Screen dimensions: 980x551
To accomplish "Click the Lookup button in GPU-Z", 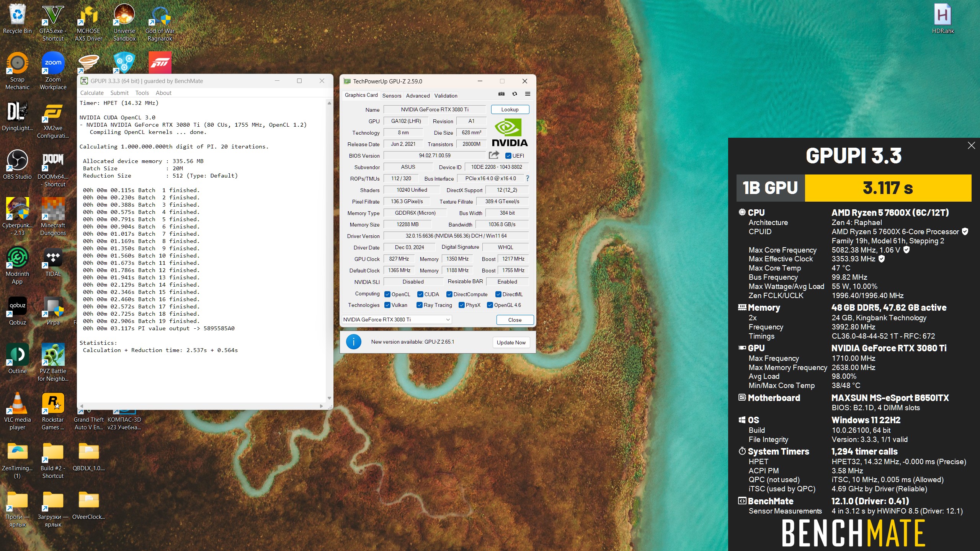I will (510, 109).
